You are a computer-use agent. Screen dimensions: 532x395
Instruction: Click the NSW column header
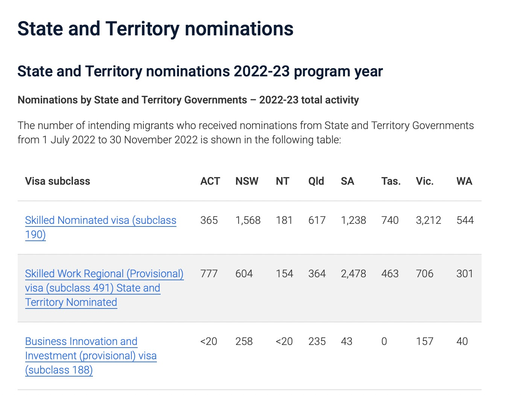click(247, 181)
